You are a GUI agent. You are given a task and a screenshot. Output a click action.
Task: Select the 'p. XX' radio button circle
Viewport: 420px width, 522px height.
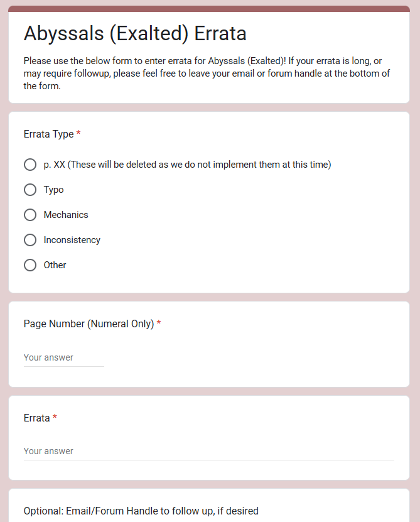click(30, 165)
